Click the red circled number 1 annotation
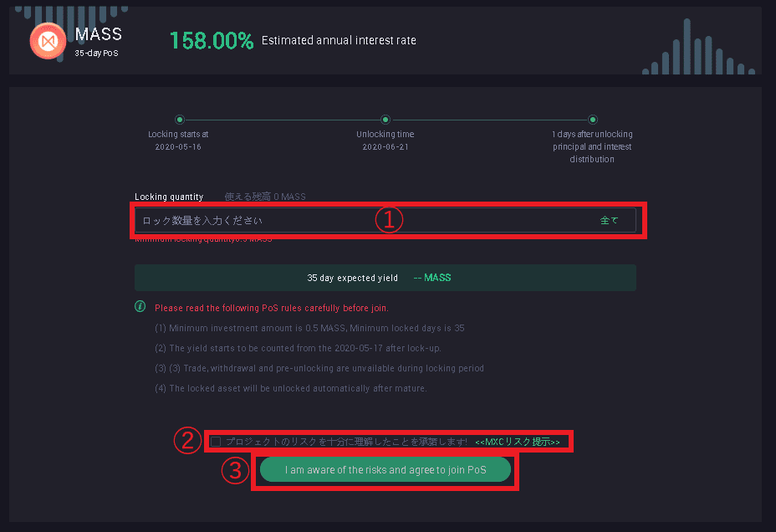This screenshot has height=532, width=776. [x=389, y=220]
